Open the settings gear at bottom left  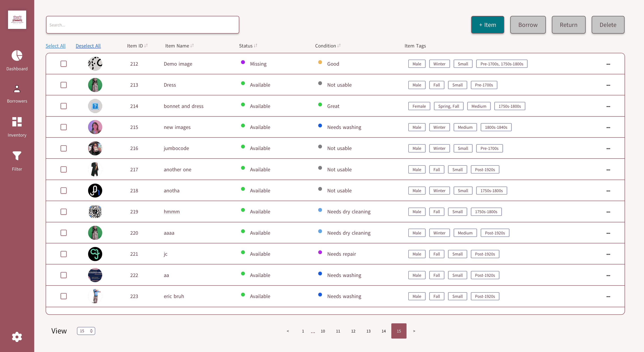click(x=17, y=337)
